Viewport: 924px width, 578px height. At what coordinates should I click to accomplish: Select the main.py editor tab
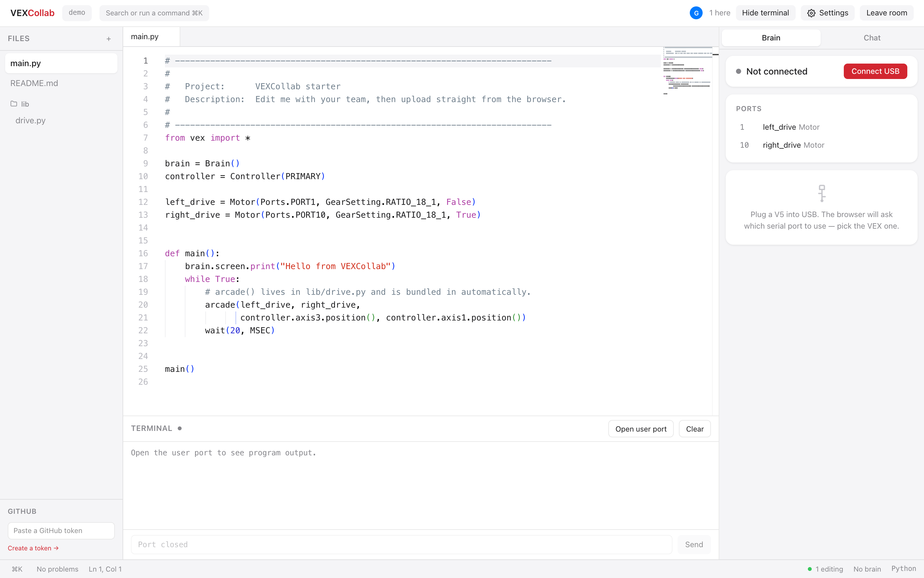point(151,37)
